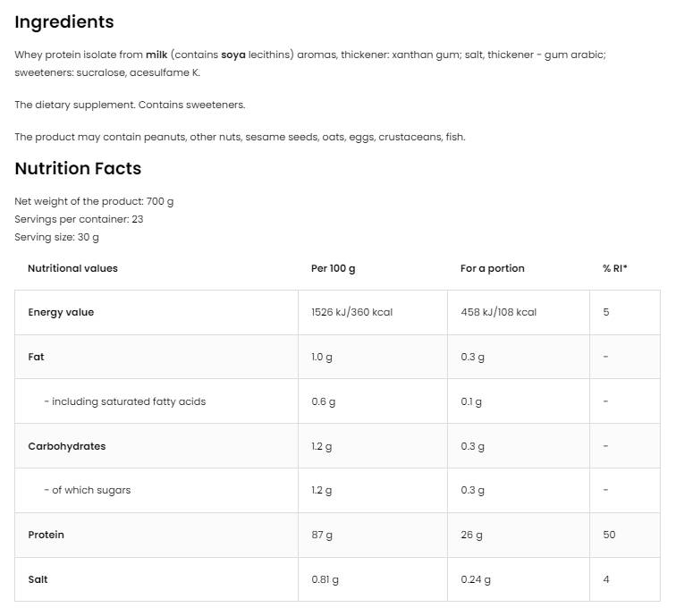
Task: Click the Nutrition Facts heading
Action: [78, 168]
